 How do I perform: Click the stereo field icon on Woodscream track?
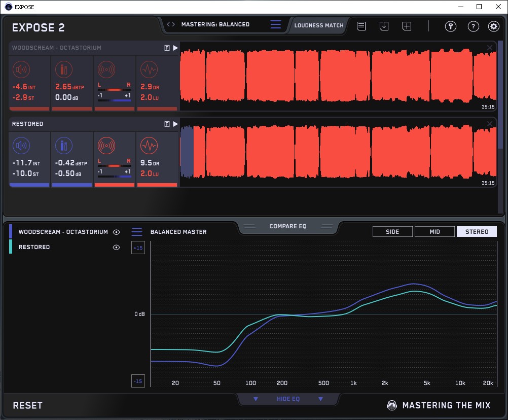point(106,69)
